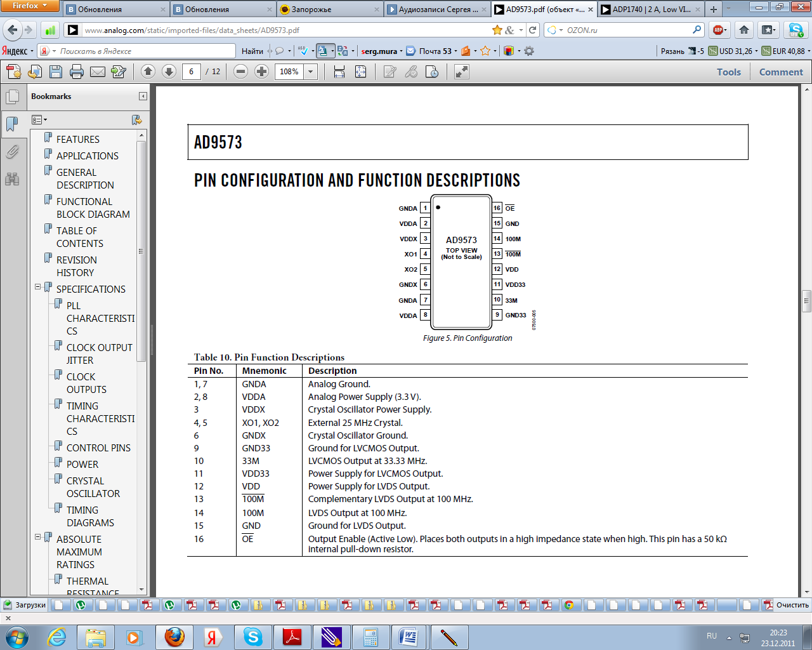Open a new Firefox tab
This screenshot has width=812, height=650.
(x=714, y=10)
